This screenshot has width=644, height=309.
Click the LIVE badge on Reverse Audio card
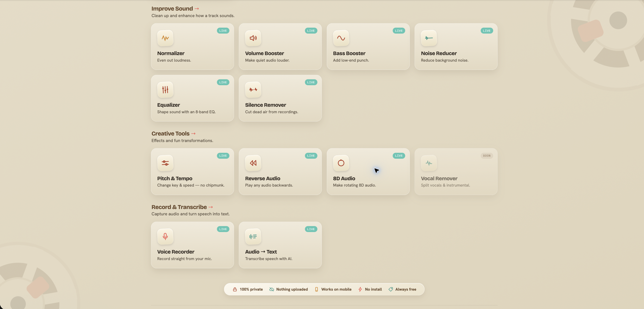coord(311,156)
